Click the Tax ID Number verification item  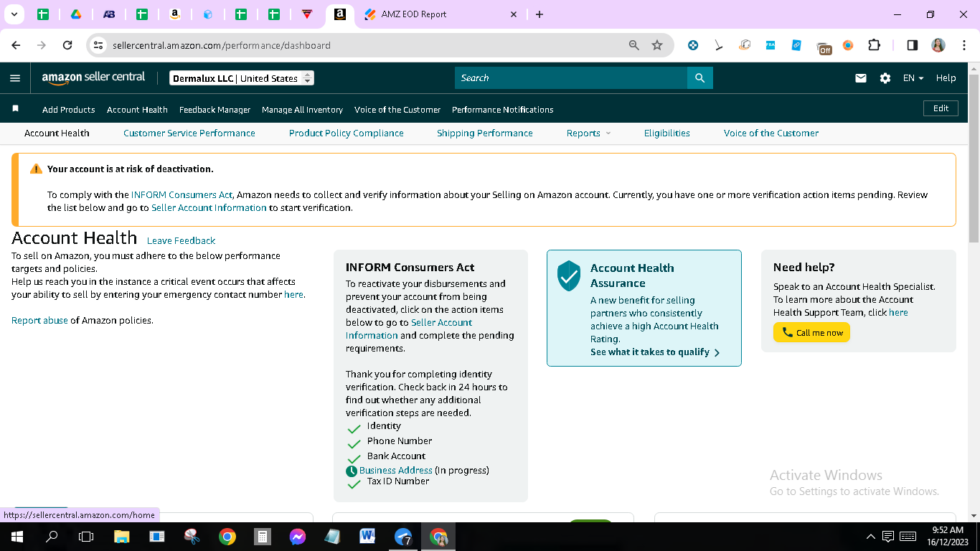[x=398, y=481]
